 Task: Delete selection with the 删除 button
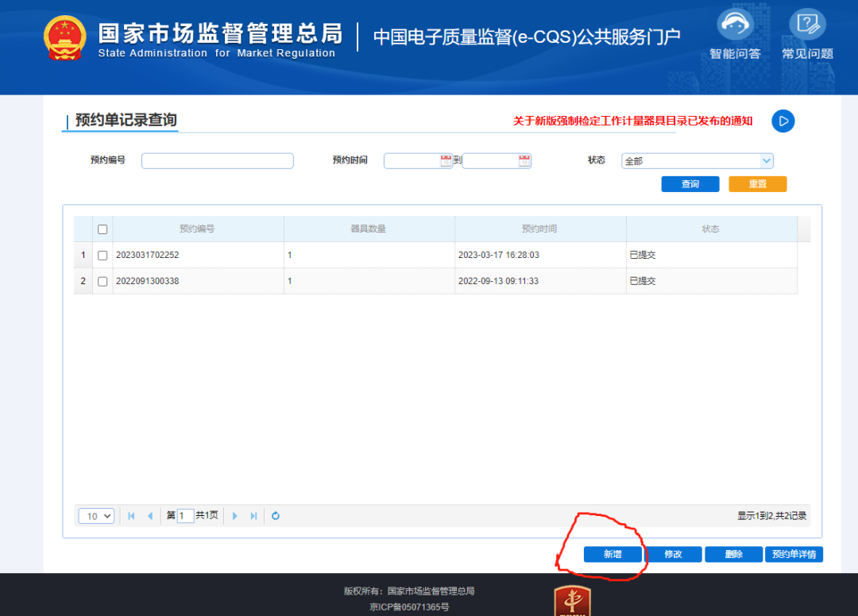point(732,554)
